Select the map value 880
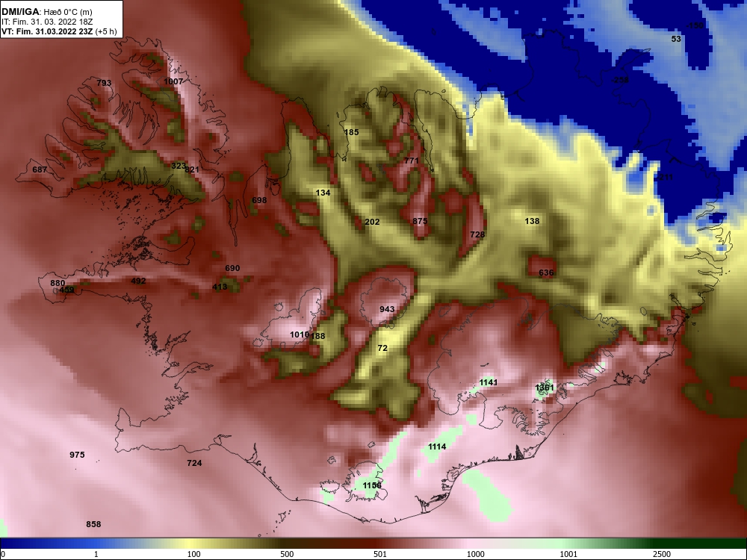Screen dimensions: 747x560 (58, 283)
